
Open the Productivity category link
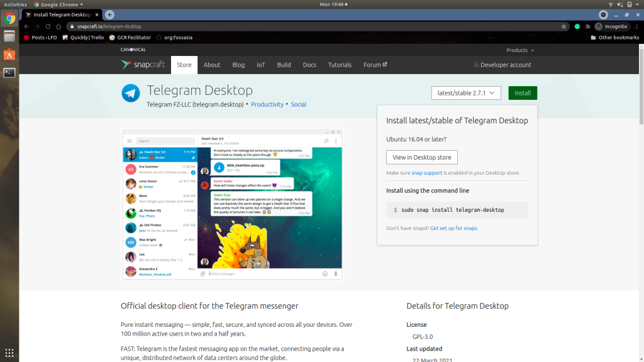pyautogui.click(x=267, y=104)
